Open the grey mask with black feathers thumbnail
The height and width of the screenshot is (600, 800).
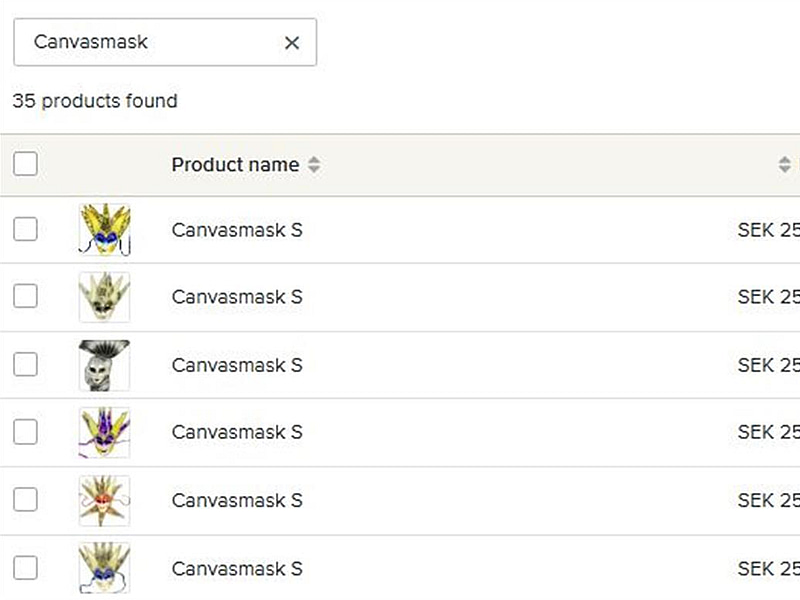[x=105, y=365]
